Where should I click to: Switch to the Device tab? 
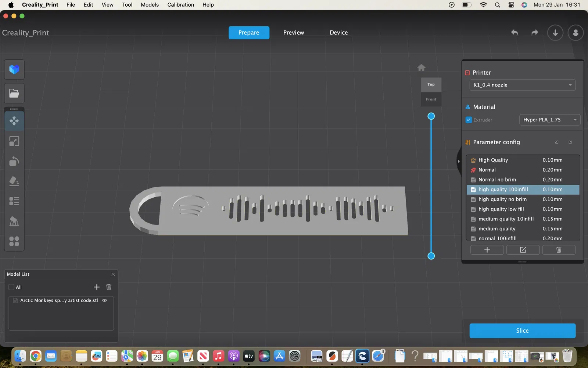pos(339,33)
